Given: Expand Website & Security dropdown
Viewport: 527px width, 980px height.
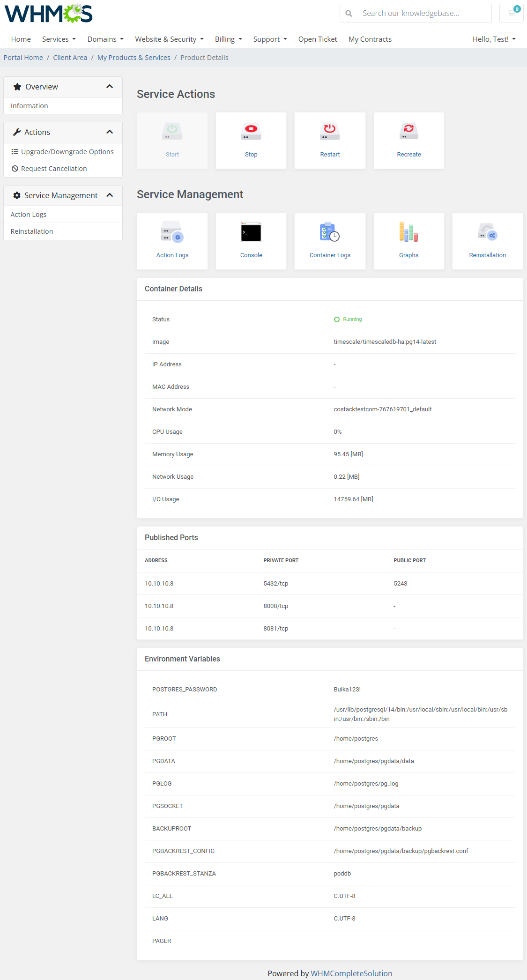Looking at the screenshot, I should coord(170,39).
